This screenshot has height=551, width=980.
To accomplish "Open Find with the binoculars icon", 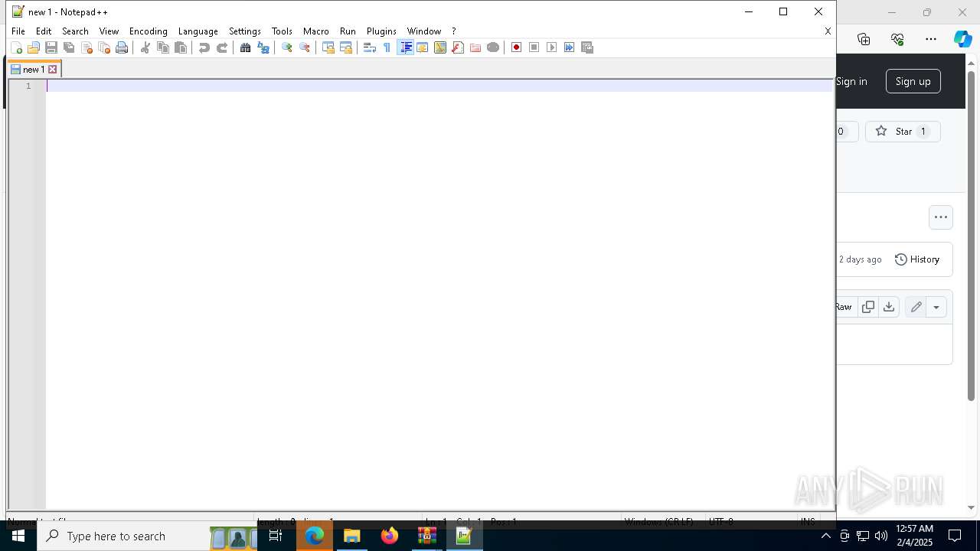I will click(246, 47).
